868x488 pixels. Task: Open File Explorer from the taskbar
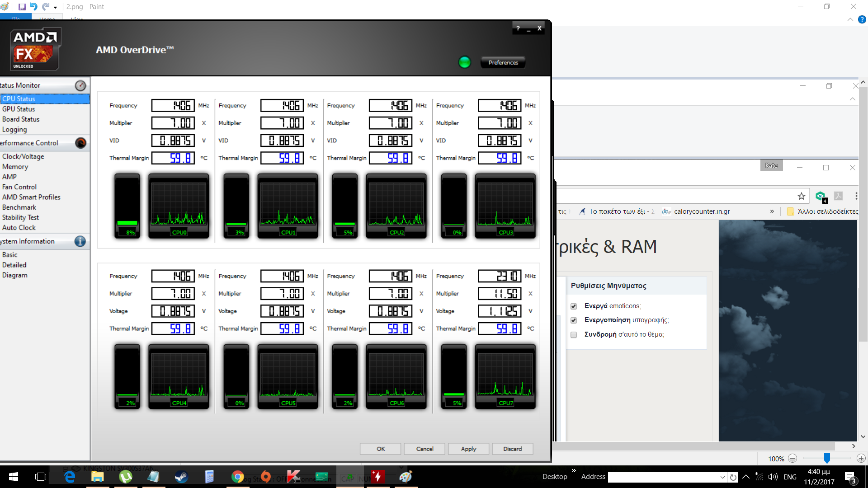coord(97,477)
